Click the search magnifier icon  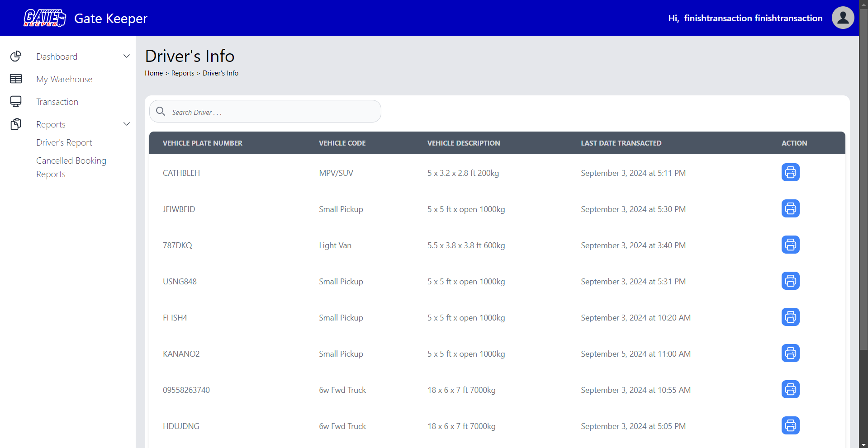point(161,111)
